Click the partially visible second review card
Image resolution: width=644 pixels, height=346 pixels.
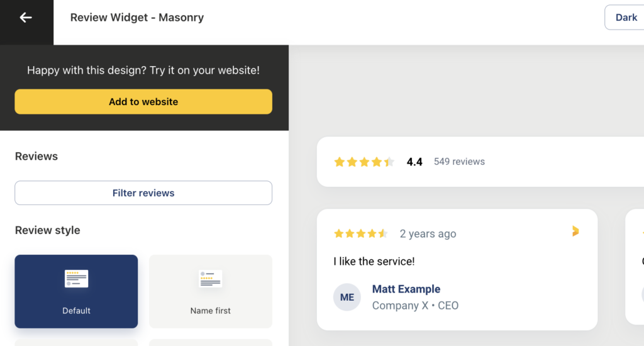(635, 267)
